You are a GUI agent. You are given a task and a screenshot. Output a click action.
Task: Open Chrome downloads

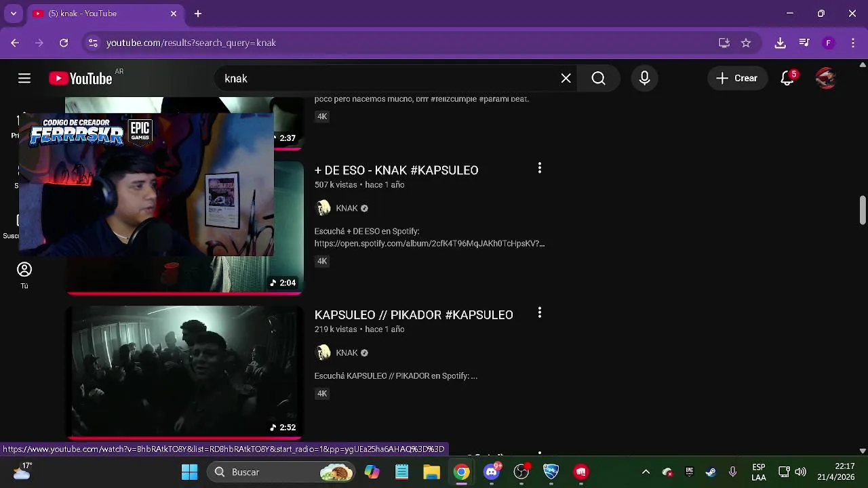[x=780, y=43]
